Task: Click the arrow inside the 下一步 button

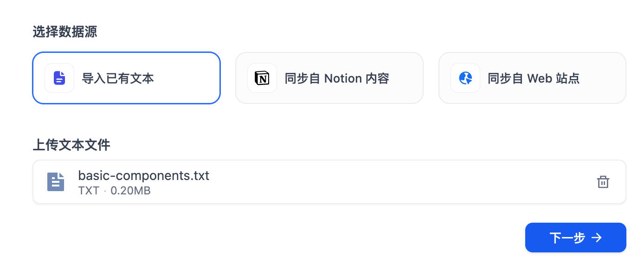Action: [x=597, y=238]
